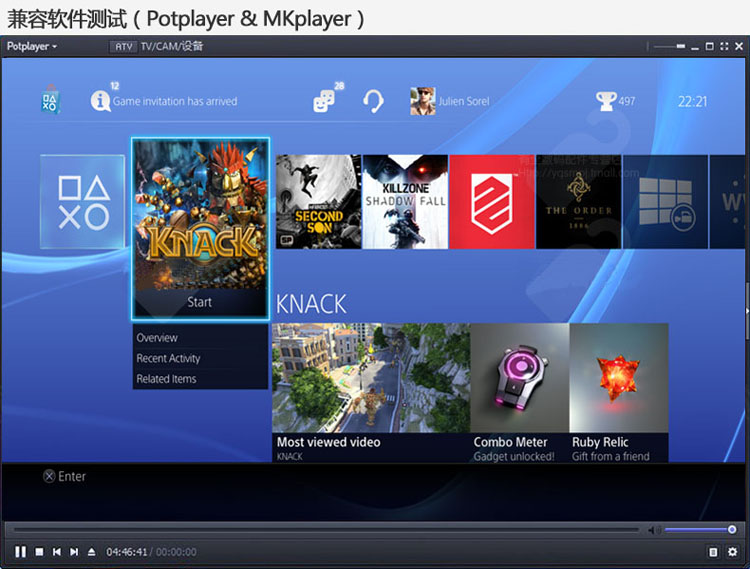The width and height of the screenshot is (750, 569).
Task: Select the Killzone Shadow Fall tile
Action: tap(405, 201)
